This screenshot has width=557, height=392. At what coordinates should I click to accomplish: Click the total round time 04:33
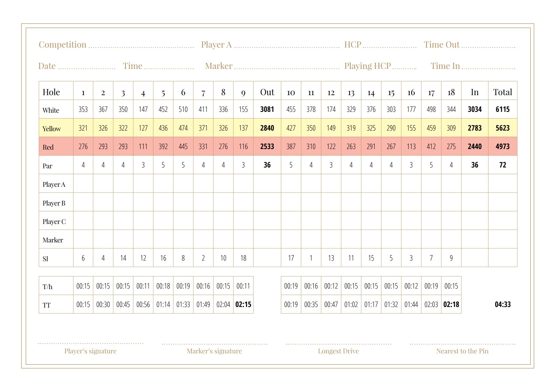click(502, 304)
